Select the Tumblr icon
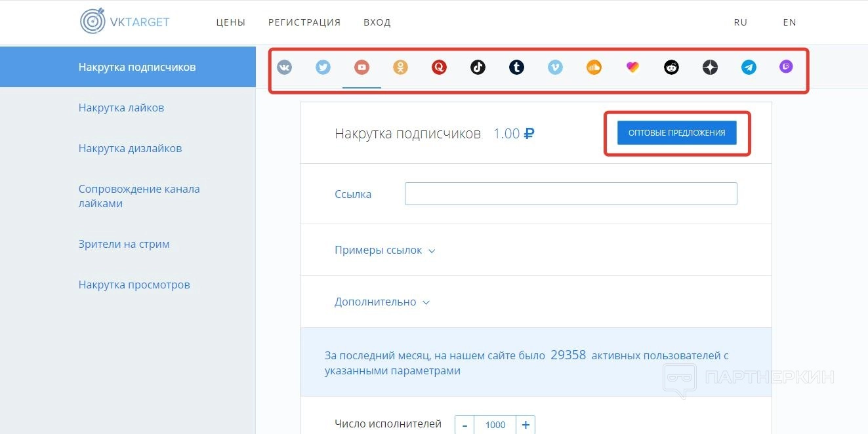The height and width of the screenshot is (434, 868). (516, 67)
